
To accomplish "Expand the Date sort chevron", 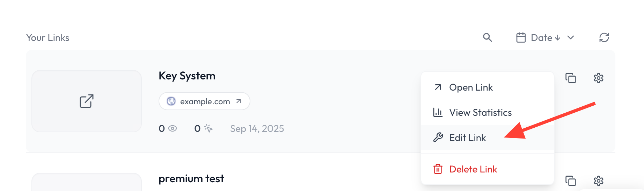I will point(571,37).
